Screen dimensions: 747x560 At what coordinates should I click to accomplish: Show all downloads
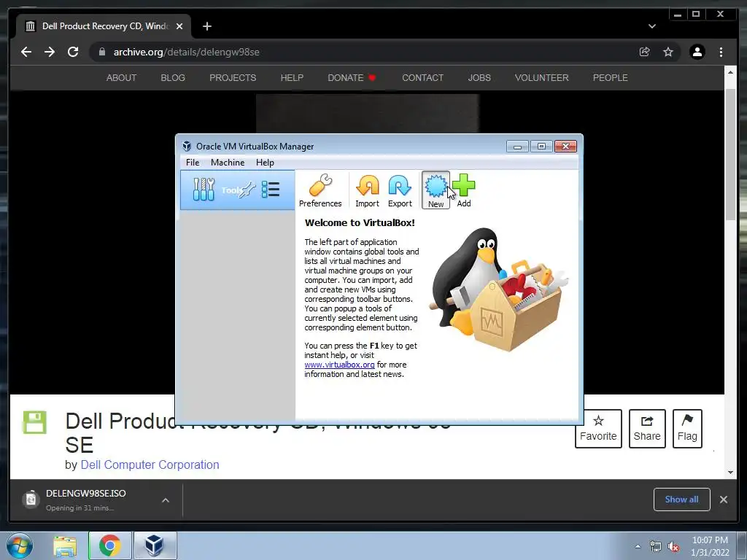[682, 499]
